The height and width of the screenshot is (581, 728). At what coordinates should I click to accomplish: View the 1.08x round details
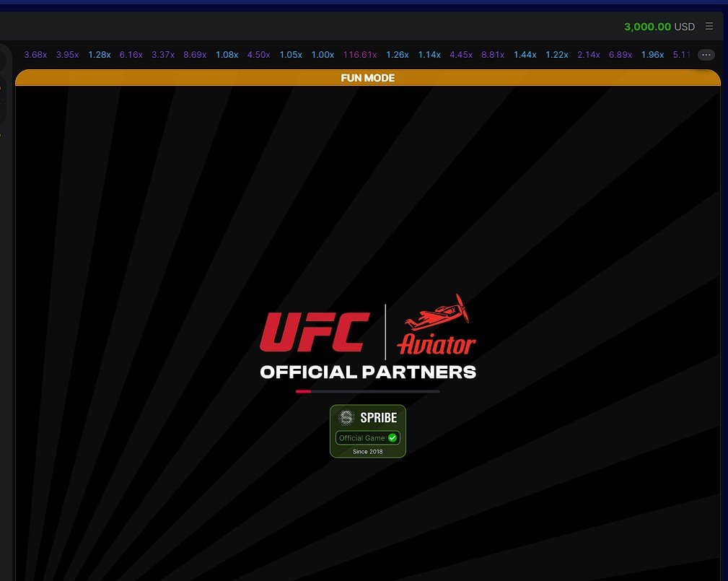[227, 55]
